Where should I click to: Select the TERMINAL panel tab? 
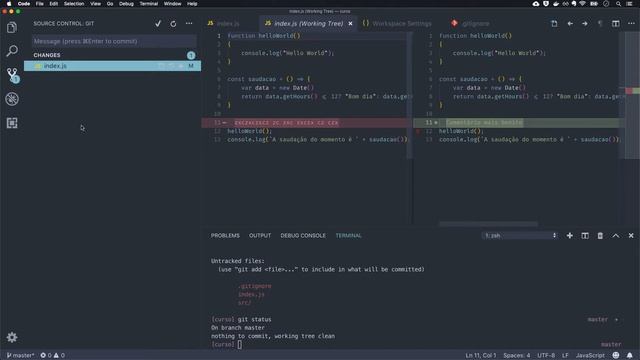pyautogui.click(x=348, y=236)
